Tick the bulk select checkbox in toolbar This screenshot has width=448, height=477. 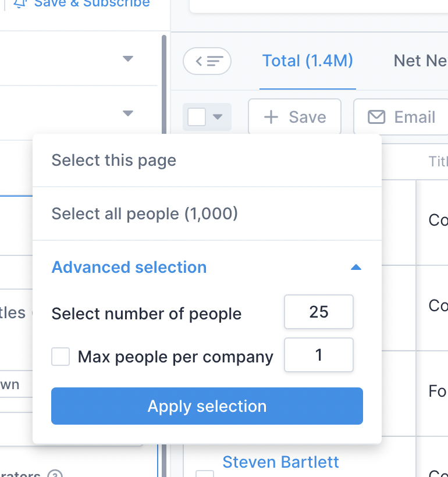pos(197,117)
